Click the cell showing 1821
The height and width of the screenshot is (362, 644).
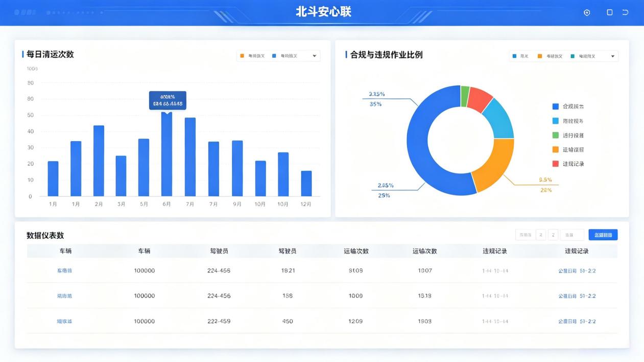288,270
